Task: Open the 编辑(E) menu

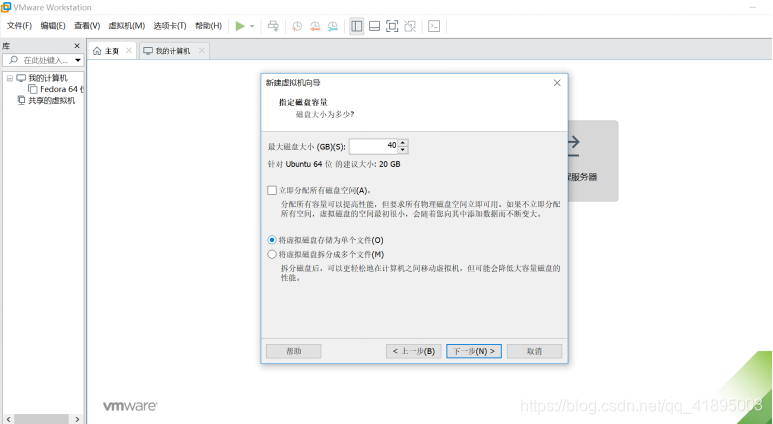Action: (53, 26)
